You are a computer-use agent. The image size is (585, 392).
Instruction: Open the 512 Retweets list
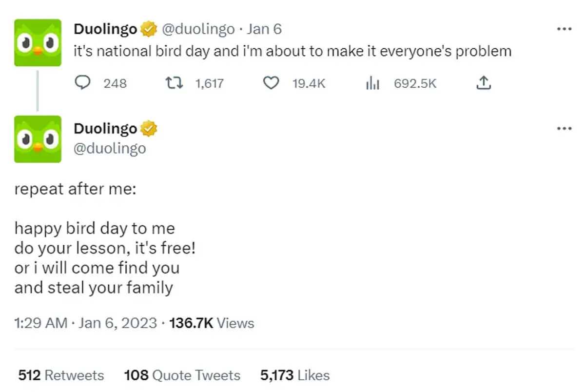coord(61,375)
